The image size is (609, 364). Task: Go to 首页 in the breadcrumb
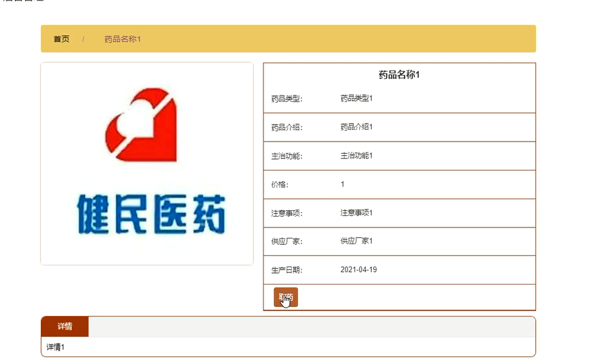[62, 39]
